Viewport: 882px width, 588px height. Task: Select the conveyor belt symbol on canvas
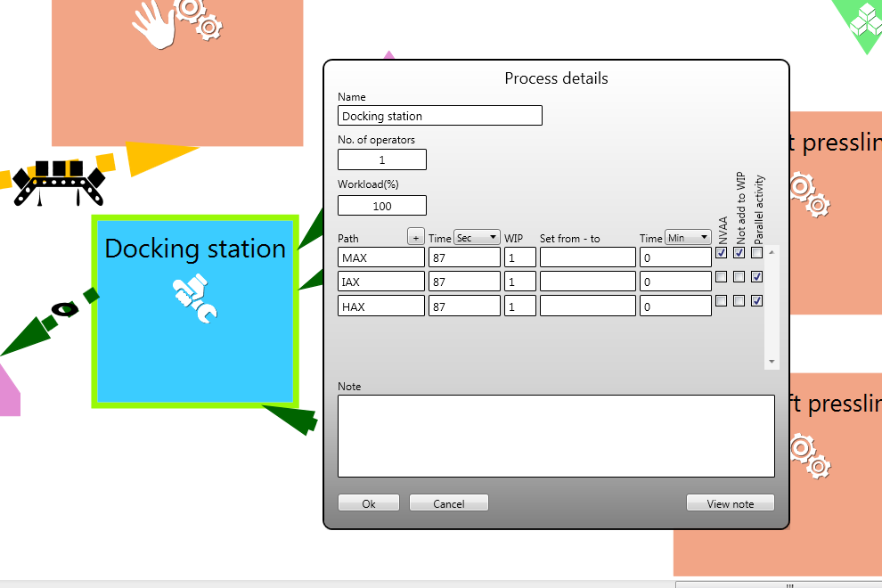coord(59,183)
